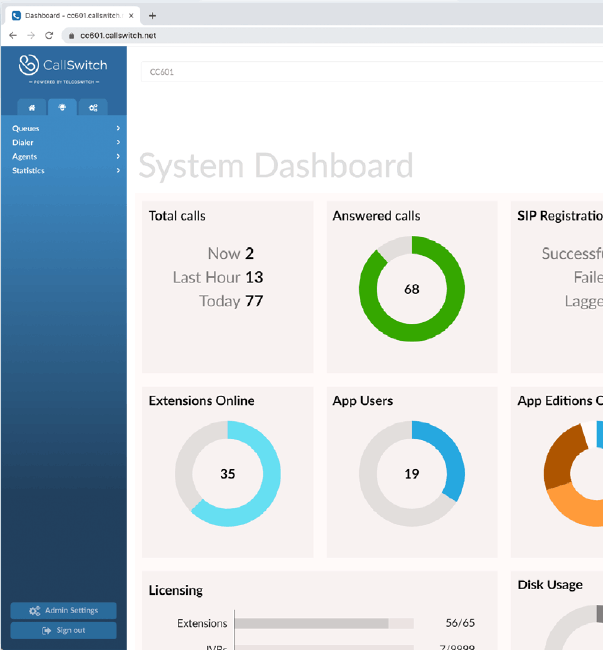Select the headset agent tab icon

pyautogui.click(x=62, y=108)
